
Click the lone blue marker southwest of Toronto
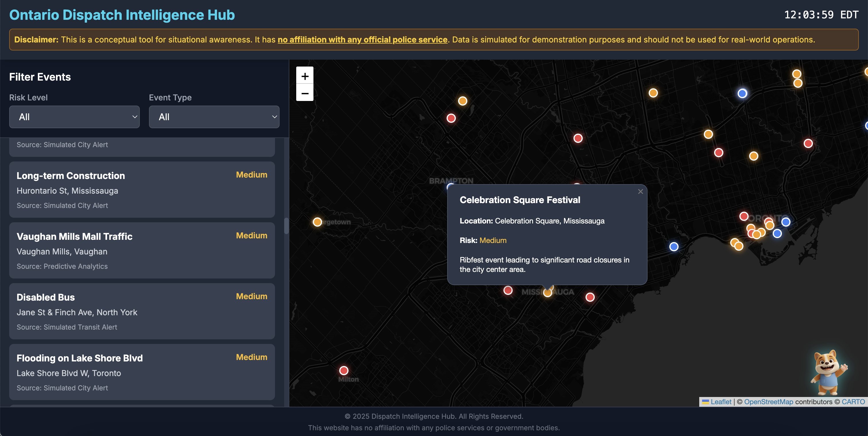coord(674,246)
